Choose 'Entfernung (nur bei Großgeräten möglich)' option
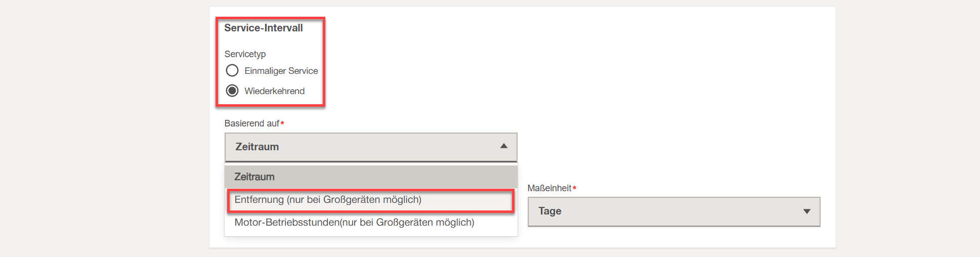The image size is (980, 257). pos(328,200)
